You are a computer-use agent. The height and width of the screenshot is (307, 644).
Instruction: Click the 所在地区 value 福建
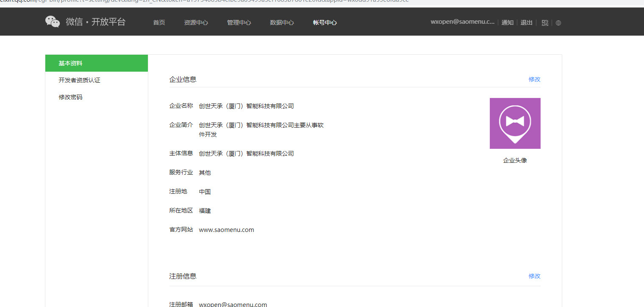tap(205, 211)
